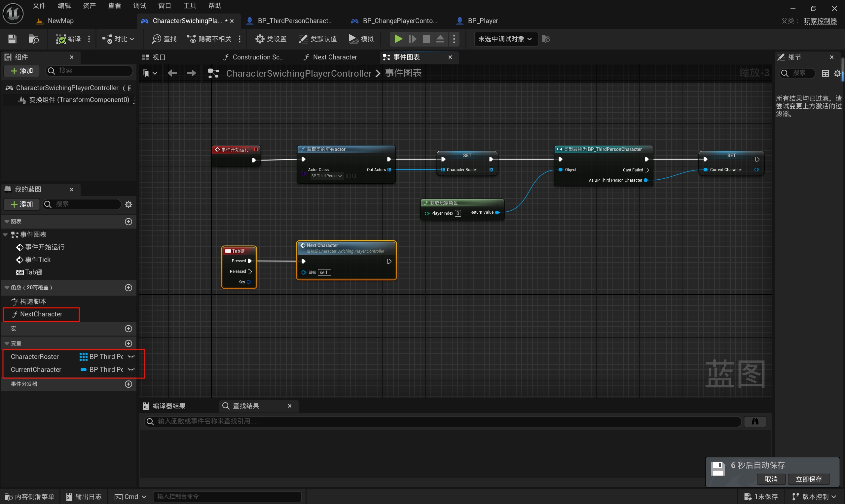The image size is (845, 504).
Task: Click the Compile blueprint button
Action: click(68, 39)
